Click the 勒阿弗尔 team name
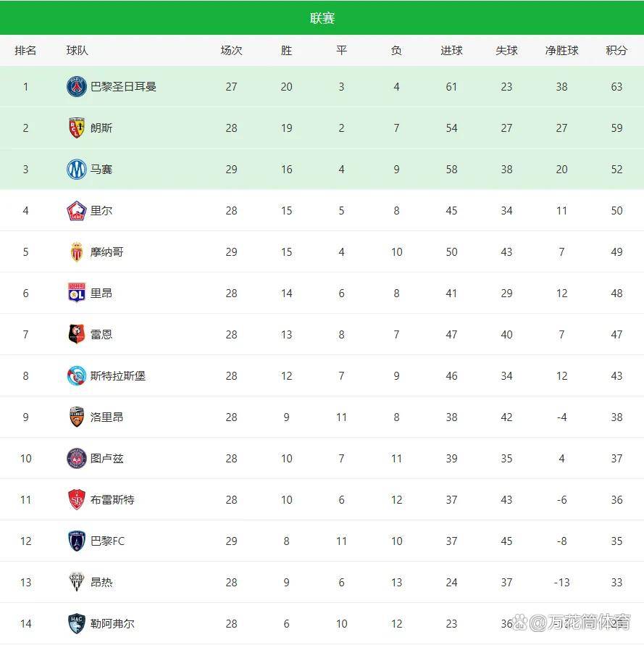 (112, 624)
